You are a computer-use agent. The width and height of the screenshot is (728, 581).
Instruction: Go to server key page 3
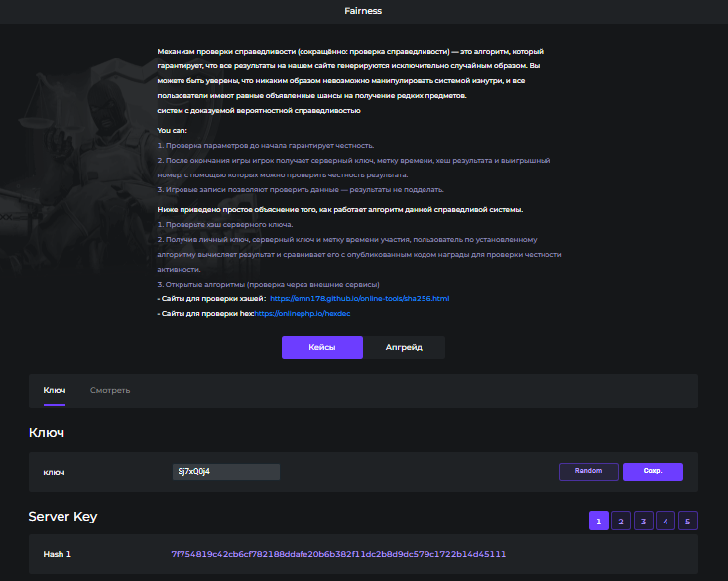click(x=644, y=521)
